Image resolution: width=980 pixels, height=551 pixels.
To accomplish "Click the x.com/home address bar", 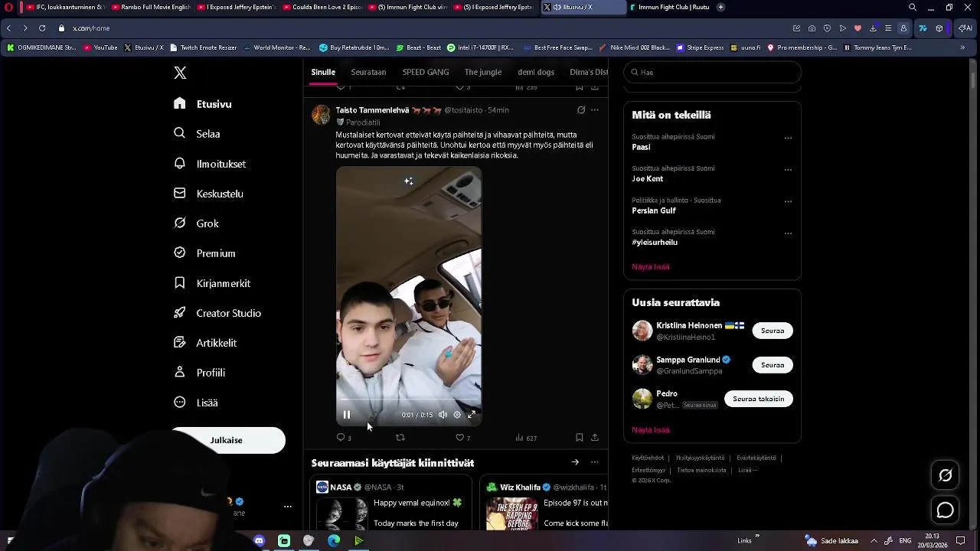I will (x=91, y=28).
